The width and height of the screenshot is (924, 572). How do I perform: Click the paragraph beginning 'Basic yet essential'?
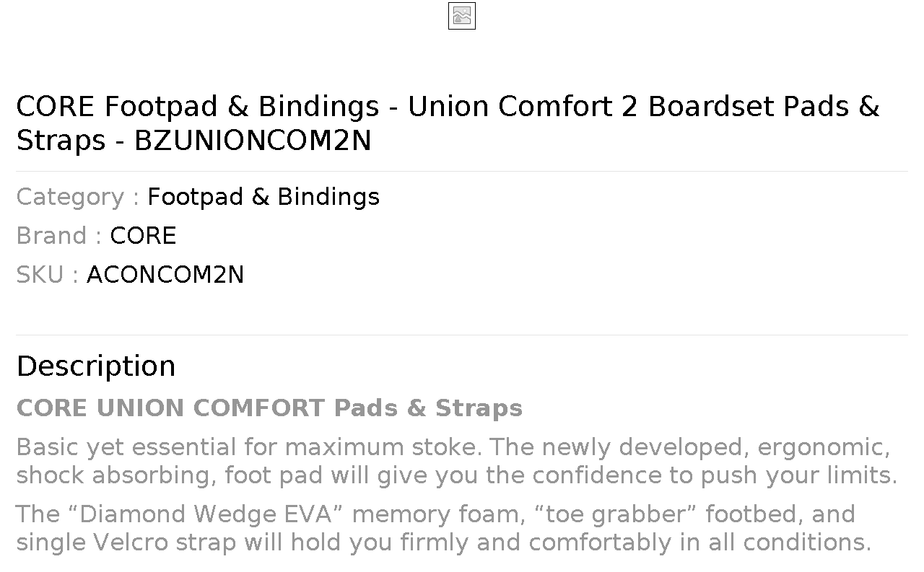pos(456,461)
